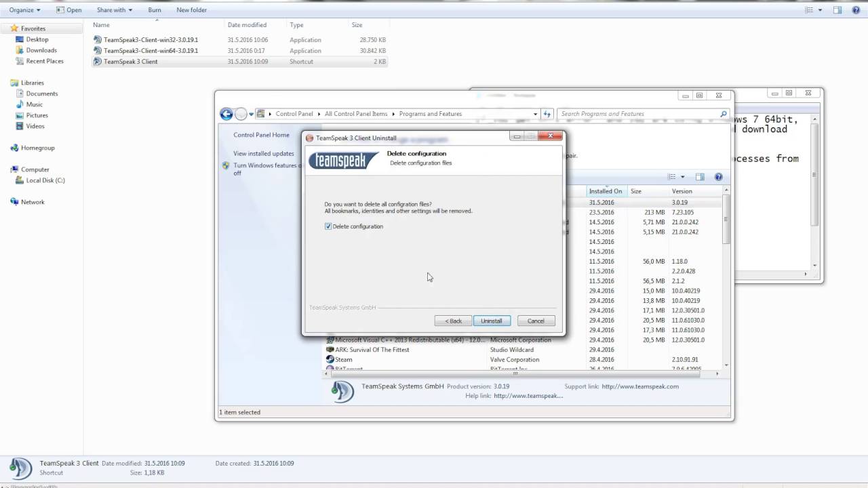Sort Explorer files by Size column

[357, 25]
